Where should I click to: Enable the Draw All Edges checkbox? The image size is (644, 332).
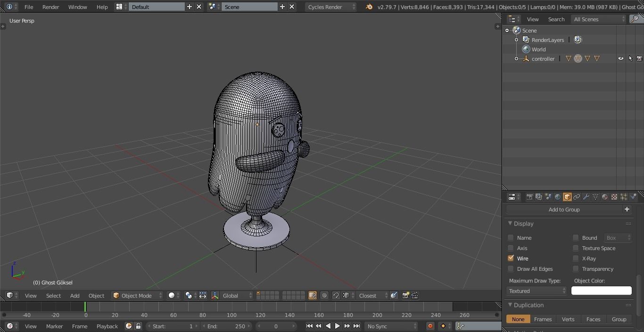pyautogui.click(x=511, y=269)
